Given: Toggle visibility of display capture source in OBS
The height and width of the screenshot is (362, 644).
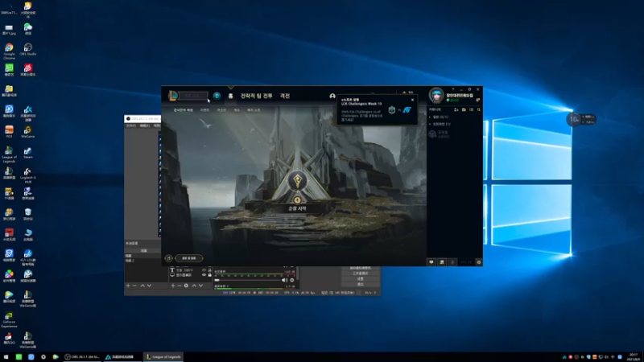Looking at the screenshot, I should coord(204,275).
